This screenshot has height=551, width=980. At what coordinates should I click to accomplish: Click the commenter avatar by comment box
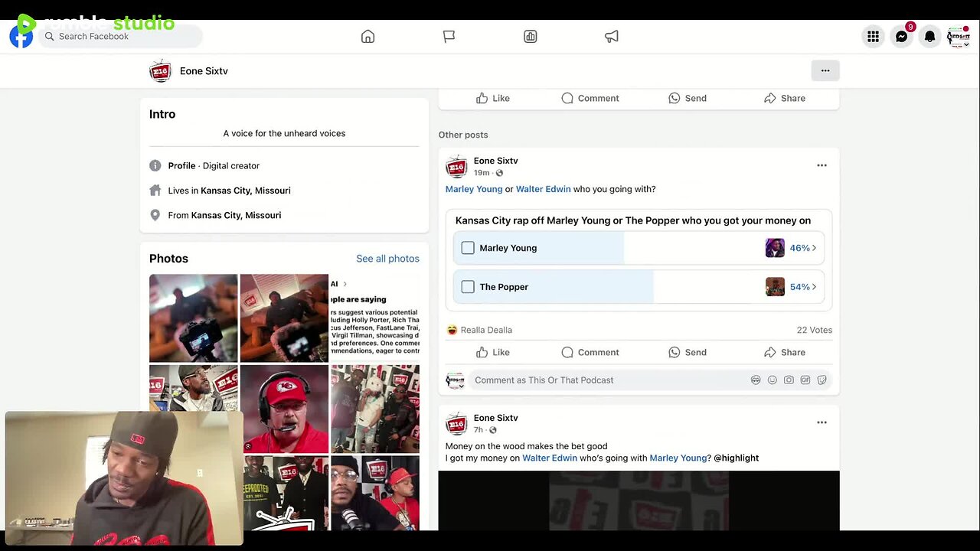click(456, 380)
